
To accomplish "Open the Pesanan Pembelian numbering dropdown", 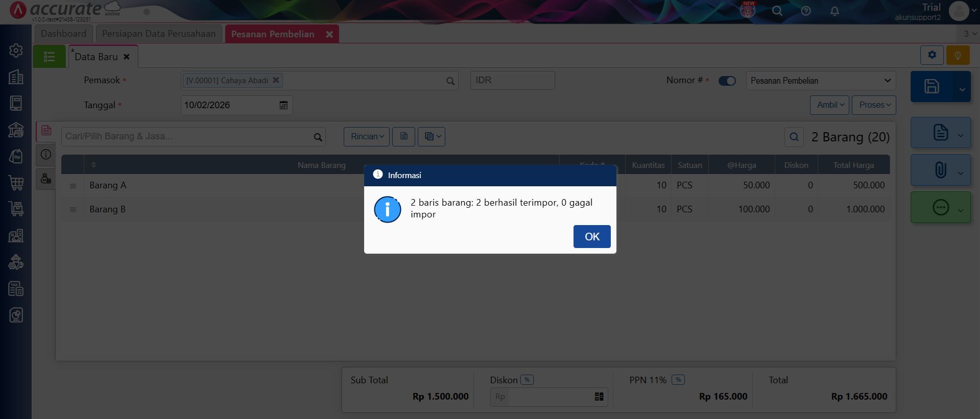I will (x=820, y=81).
